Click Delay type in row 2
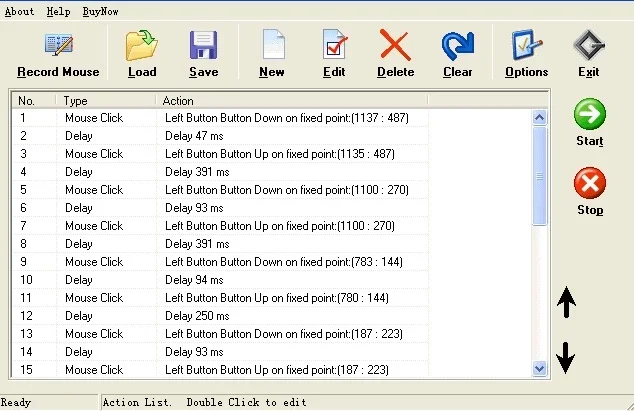 79,136
